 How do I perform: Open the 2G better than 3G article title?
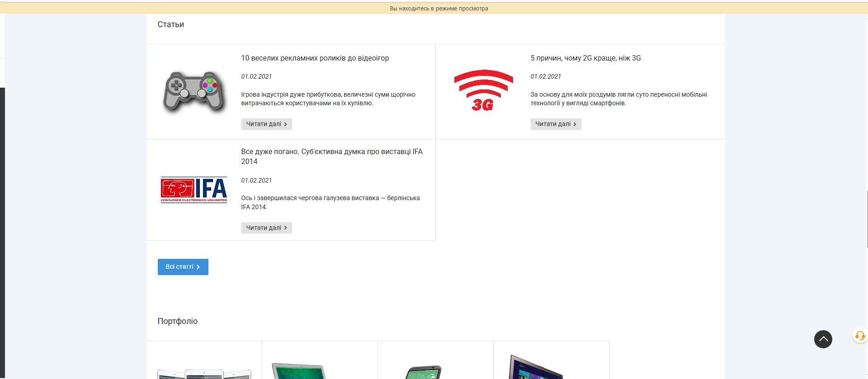[585, 58]
